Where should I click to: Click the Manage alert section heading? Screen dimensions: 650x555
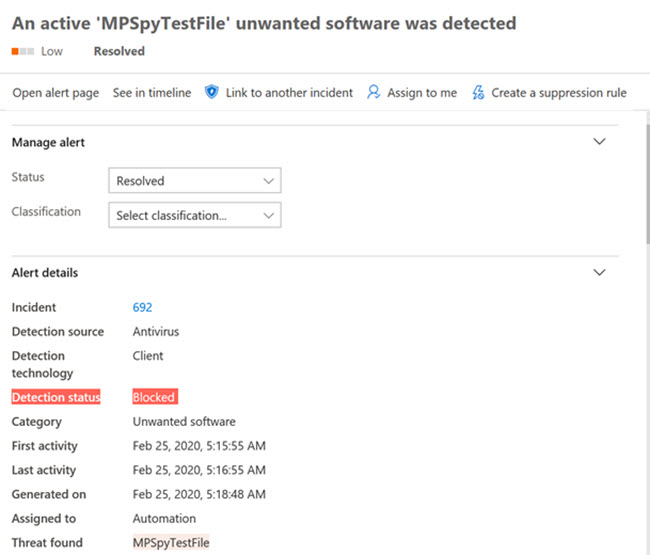coord(48,143)
